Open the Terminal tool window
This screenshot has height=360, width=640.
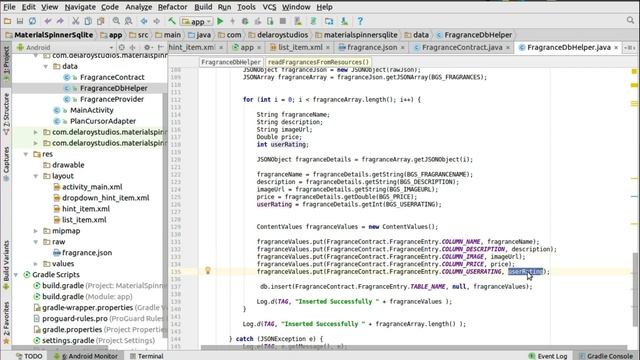[x=147, y=356]
